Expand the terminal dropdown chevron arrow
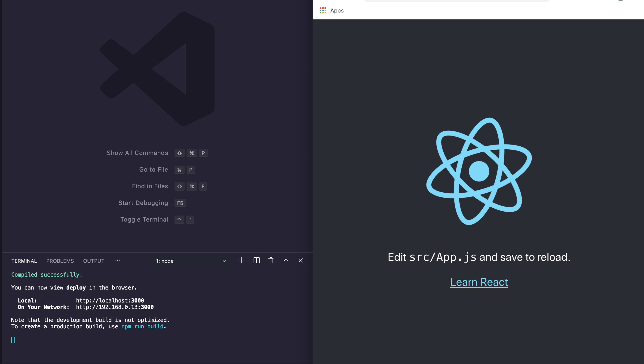Screen dimensions: 644x364 click(224, 261)
